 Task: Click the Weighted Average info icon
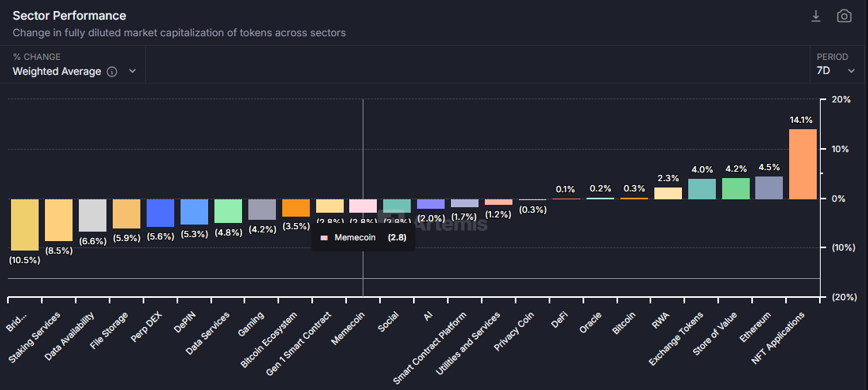pos(112,72)
